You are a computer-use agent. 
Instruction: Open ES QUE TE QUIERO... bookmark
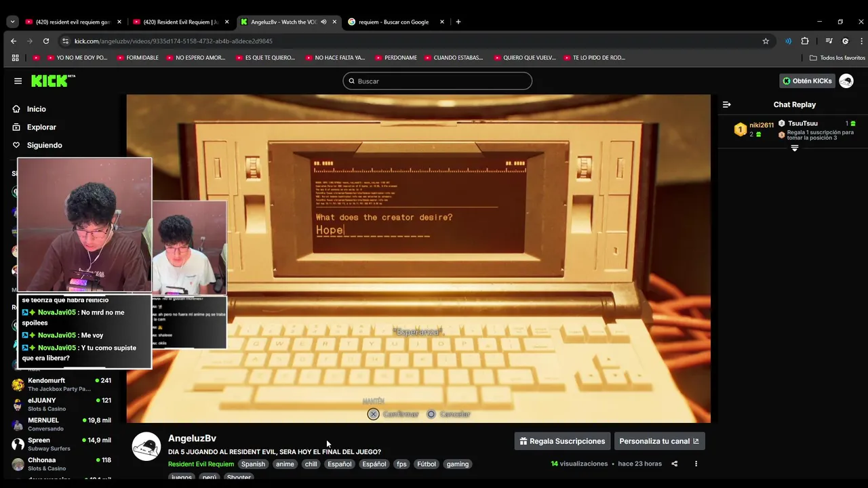tap(266, 58)
